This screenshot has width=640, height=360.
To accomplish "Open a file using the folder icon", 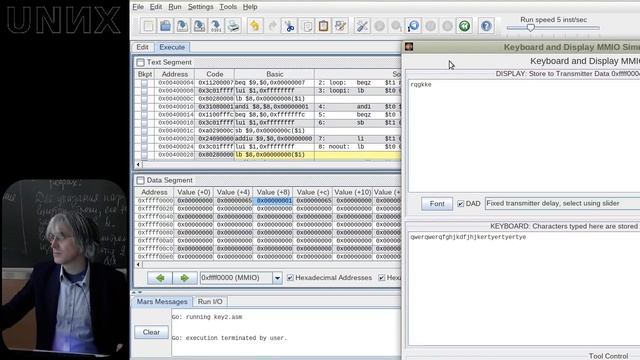I will coord(165,26).
